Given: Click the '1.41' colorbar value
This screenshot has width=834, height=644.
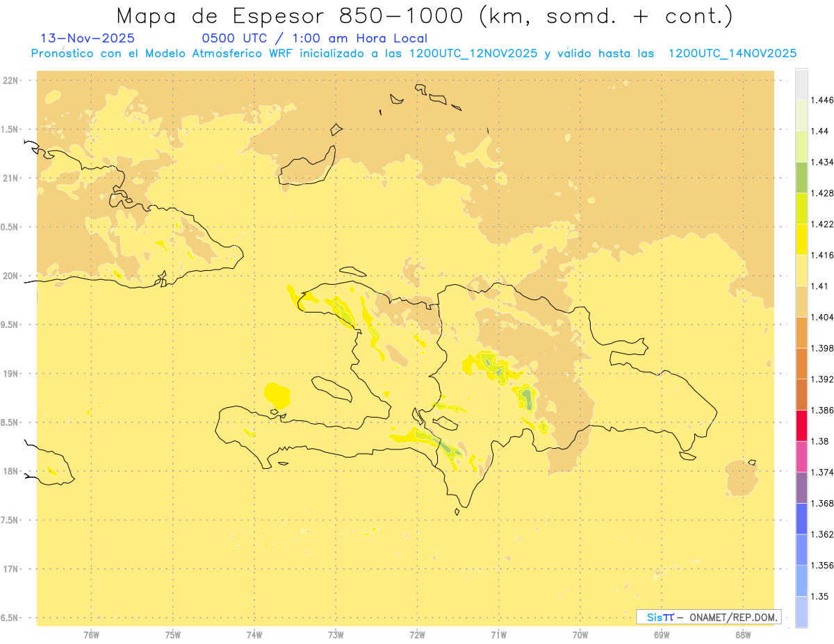Looking at the screenshot, I should 819,286.
